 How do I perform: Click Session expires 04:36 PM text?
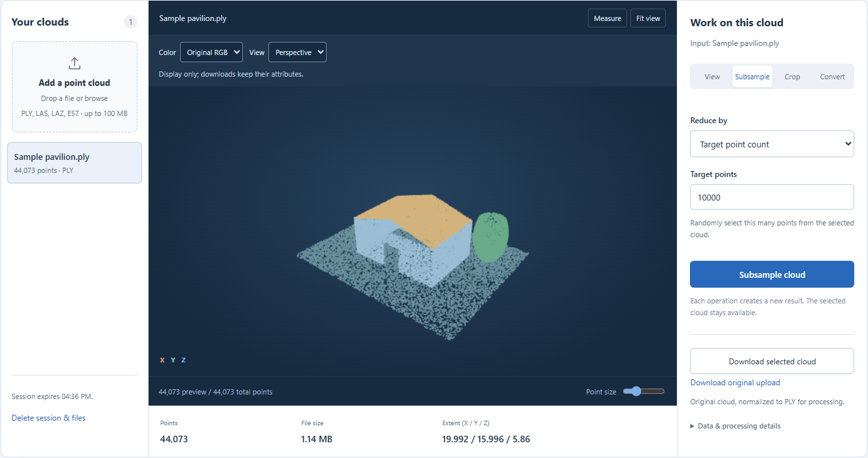point(52,396)
